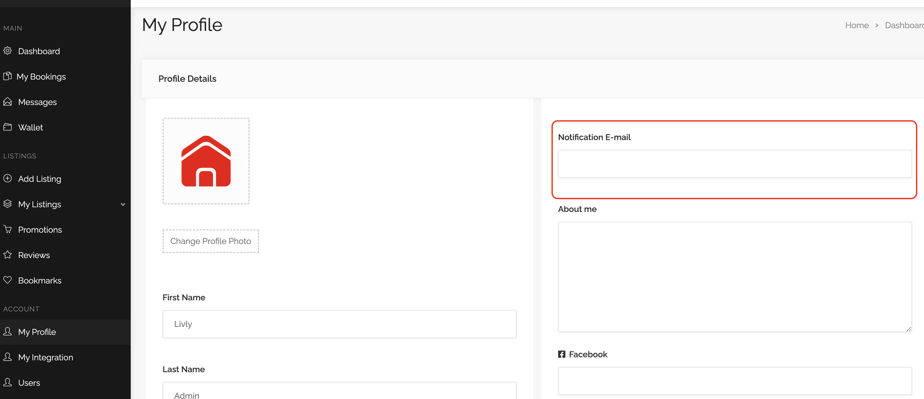The height and width of the screenshot is (399, 924).
Task: Click the Wallet icon in sidebar
Action: tap(8, 127)
